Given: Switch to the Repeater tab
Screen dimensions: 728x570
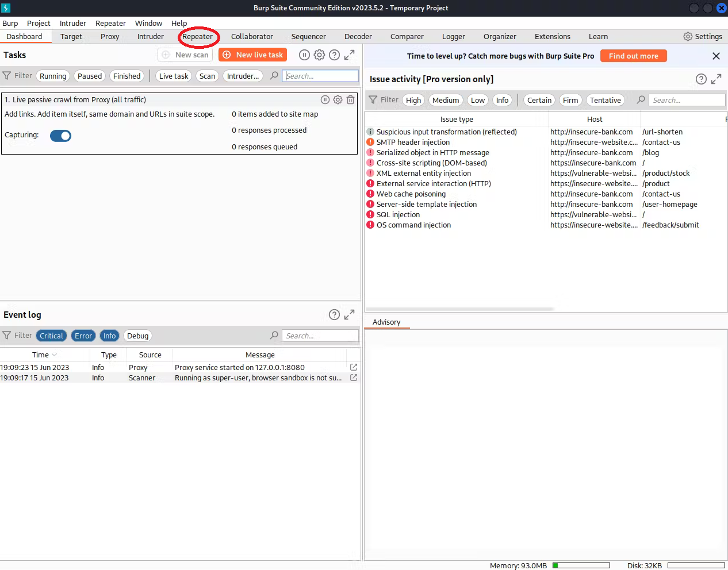Looking at the screenshot, I should coord(197,36).
